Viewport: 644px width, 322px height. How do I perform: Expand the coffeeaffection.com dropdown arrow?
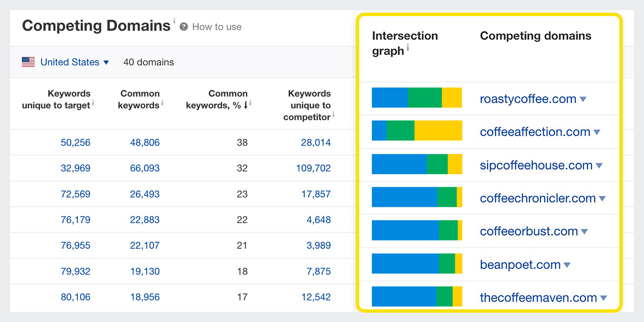597,132
